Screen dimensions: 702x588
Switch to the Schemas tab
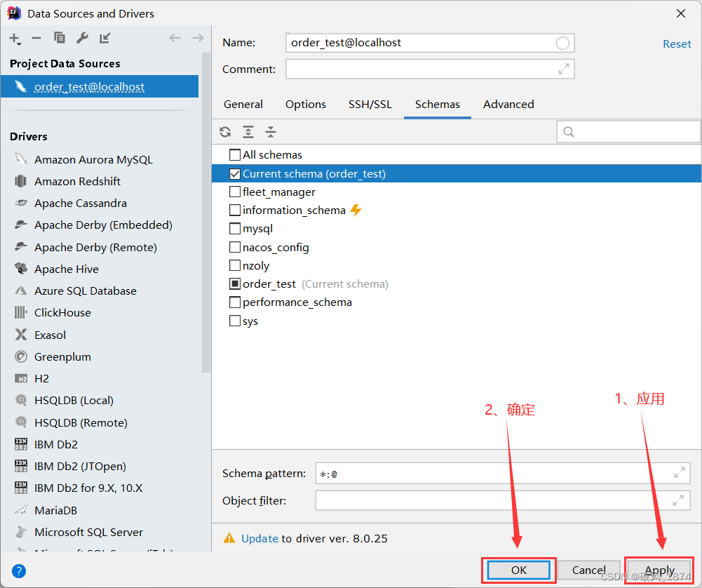click(x=438, y=105)
